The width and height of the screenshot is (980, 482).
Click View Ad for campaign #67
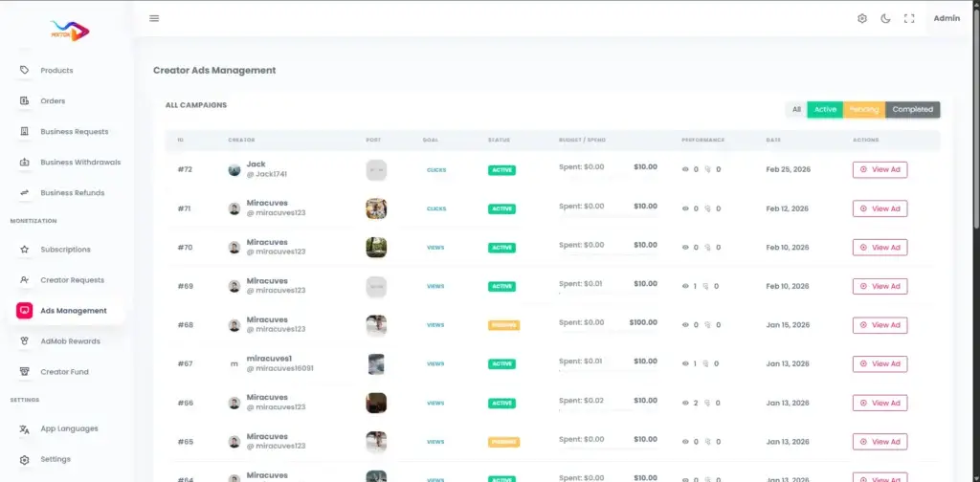(880, 364)
